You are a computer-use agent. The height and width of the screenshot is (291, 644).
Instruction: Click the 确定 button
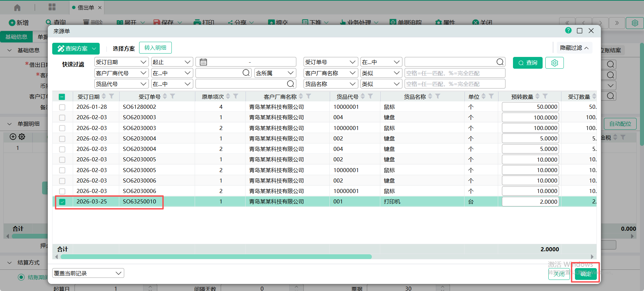click(585, 274)
